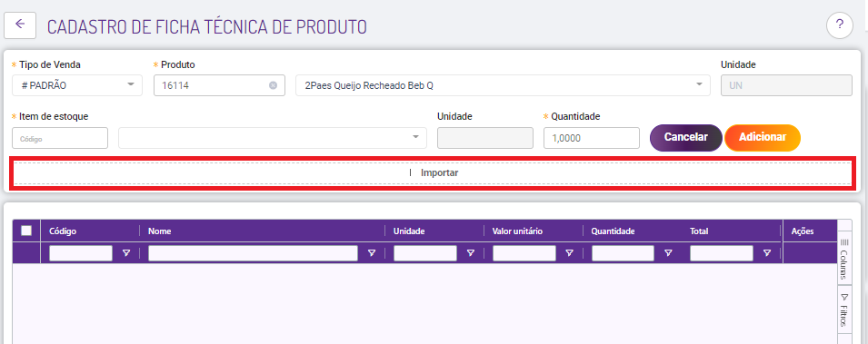Select all rows with header checkbox
Screen dimensions: 868x344
coord(26,231)
